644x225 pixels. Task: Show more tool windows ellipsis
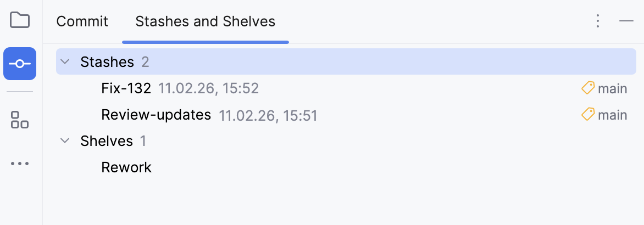coord(20,164)
